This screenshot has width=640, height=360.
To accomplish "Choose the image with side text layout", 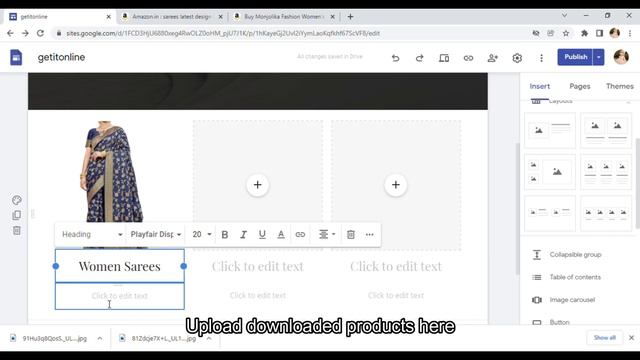I will 550,130.
